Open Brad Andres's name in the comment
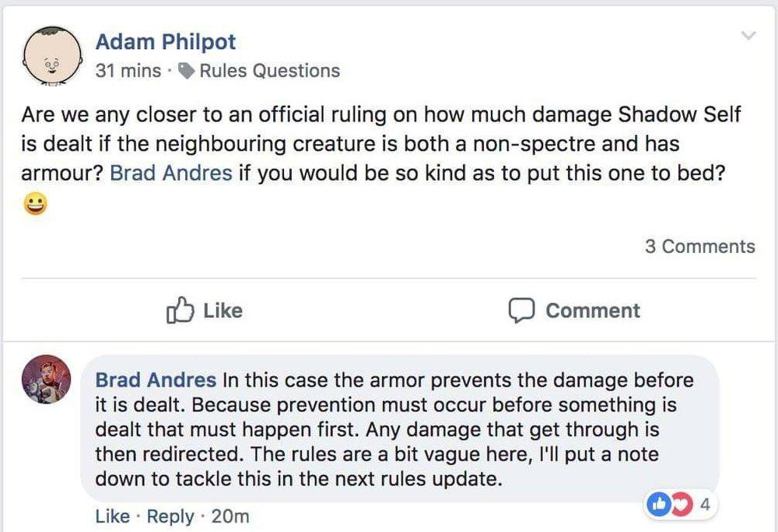 pos(156,380)
